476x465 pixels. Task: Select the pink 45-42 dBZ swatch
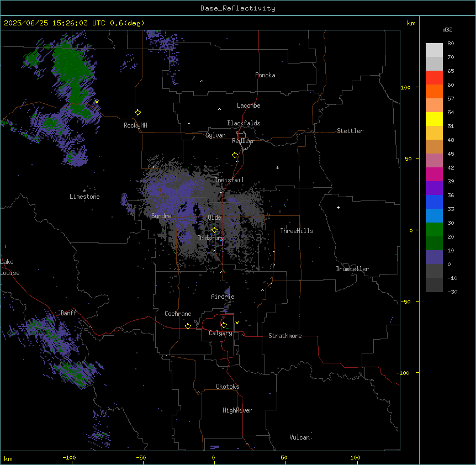pyautogui.click(x=434, y=160)
